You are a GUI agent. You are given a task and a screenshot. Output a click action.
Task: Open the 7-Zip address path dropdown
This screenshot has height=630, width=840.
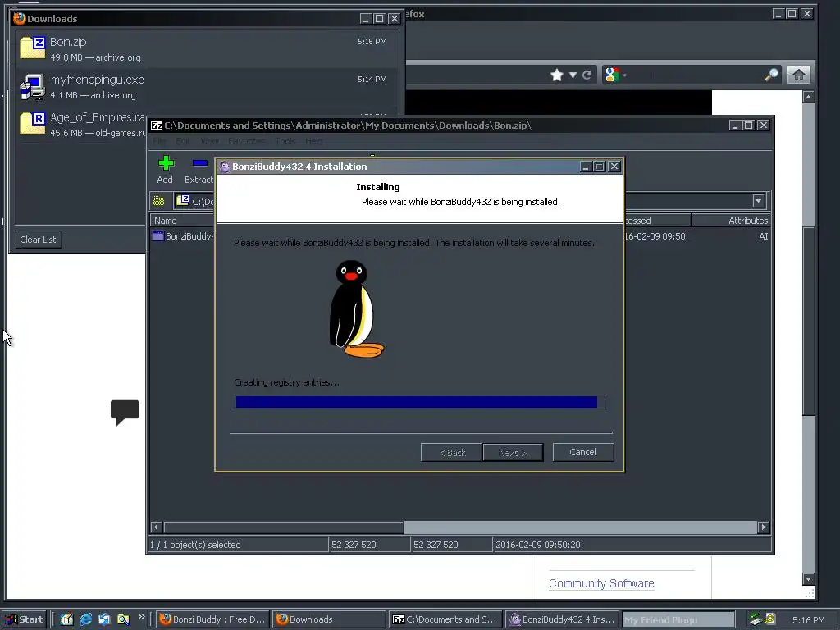point(758,201)
